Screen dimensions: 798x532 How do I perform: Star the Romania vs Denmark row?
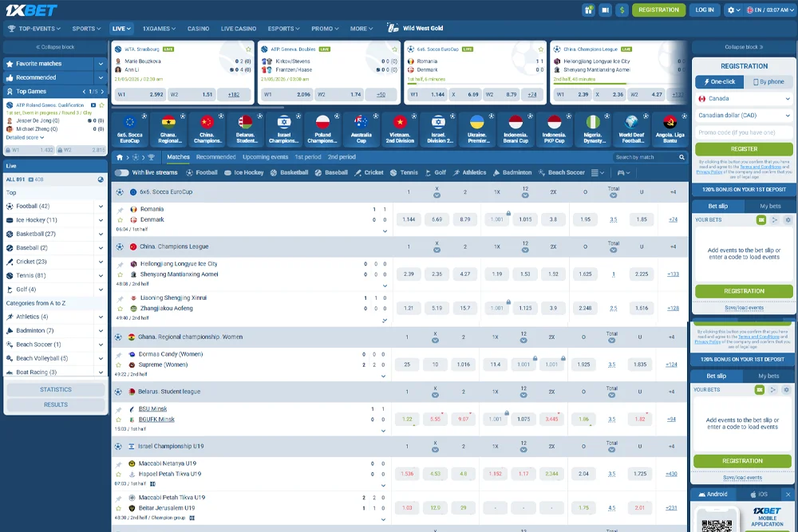tap(120, 220)
